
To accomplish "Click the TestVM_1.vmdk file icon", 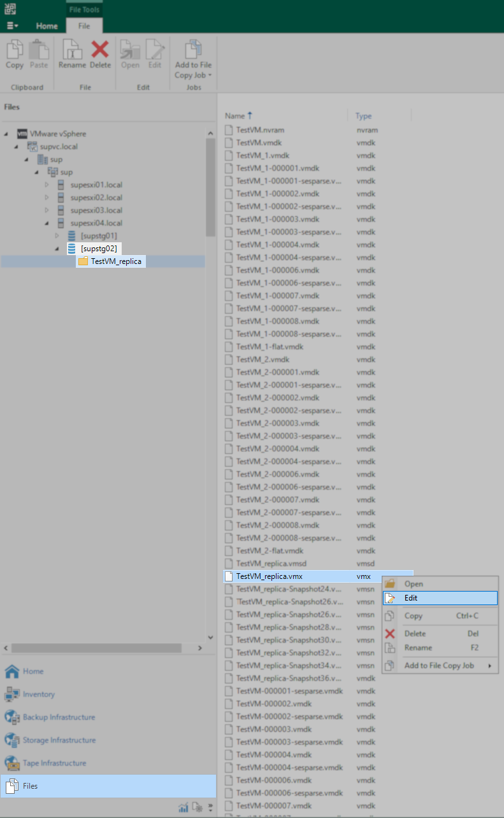I will click(229, 156).
